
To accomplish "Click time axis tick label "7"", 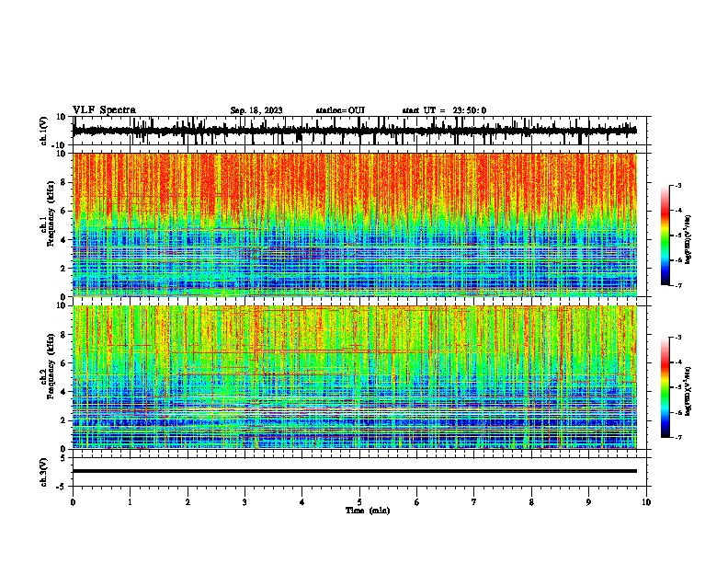I will click(x=474, y=502).
